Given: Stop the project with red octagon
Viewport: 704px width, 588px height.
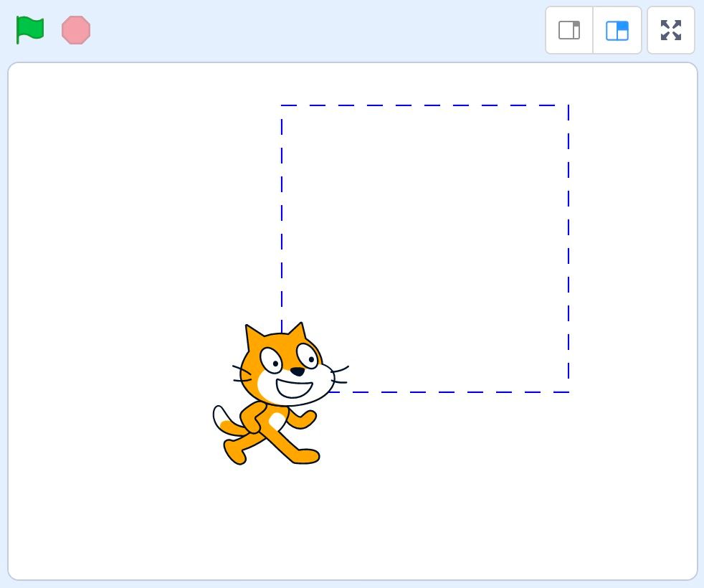Looking at the screenshot, I should click(76, 30).
